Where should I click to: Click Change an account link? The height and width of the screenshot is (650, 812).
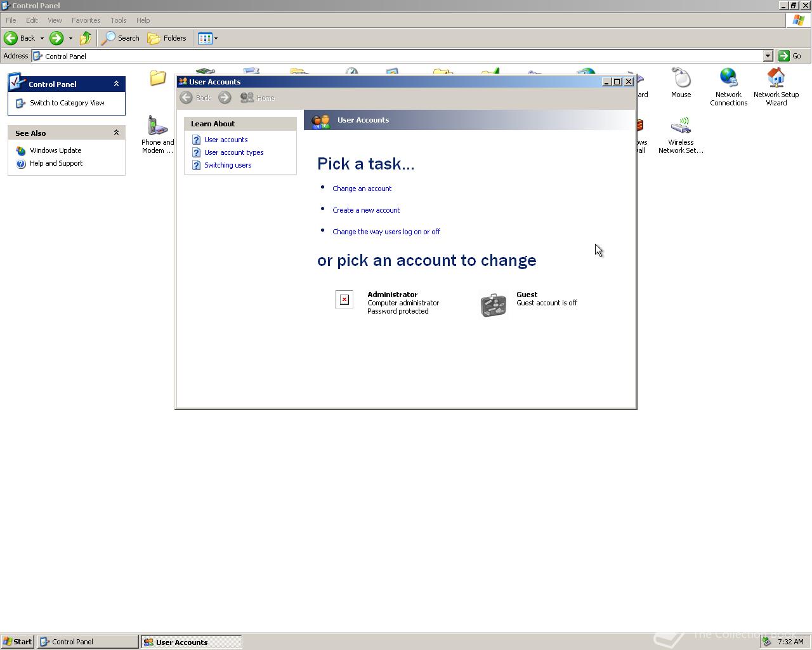[x=362, y=189]
